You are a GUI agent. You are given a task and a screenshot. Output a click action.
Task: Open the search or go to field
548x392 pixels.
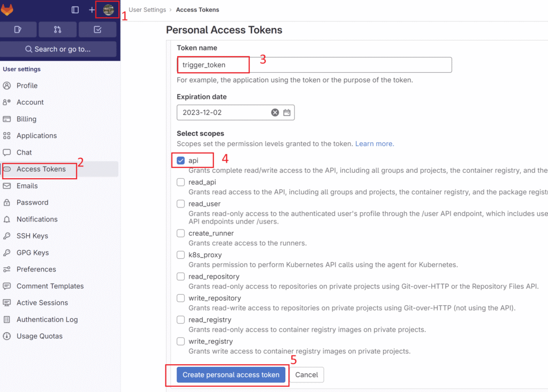59,49
